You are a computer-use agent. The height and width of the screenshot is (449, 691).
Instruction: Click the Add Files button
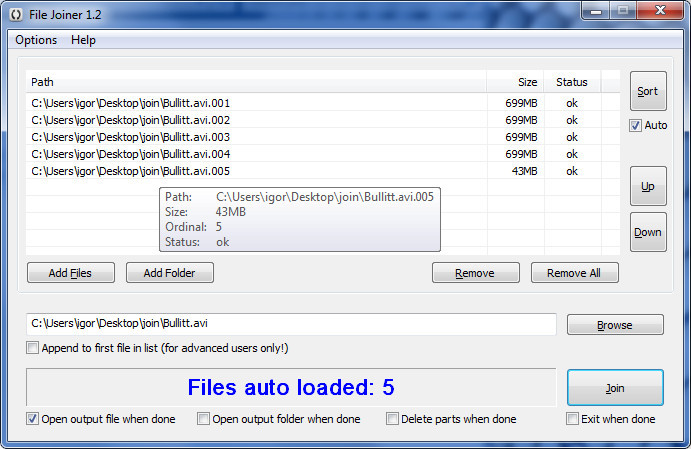click(71, 273)
